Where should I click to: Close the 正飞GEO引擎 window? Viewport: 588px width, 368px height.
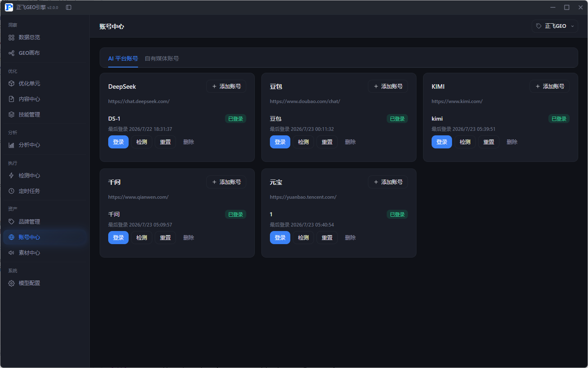coord(581,7)
